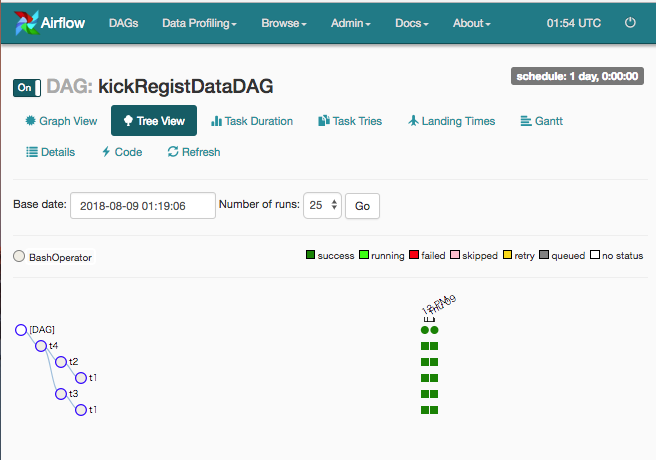The height and width of the screenshot is (460, 656).
Task: Click the success legend color swatch
Action: click(311, 256)
